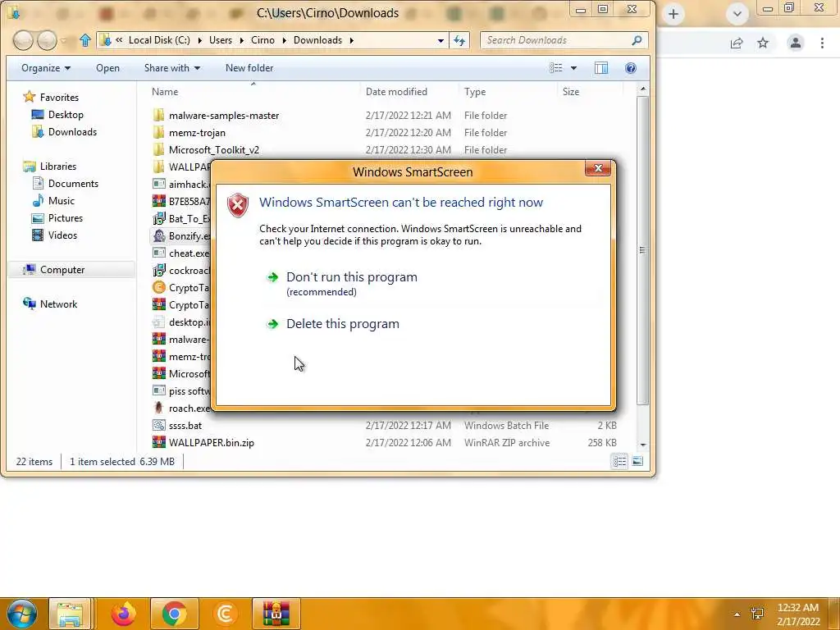Open the Windows Start menu orb
The image size is (840, 630).
21,614
